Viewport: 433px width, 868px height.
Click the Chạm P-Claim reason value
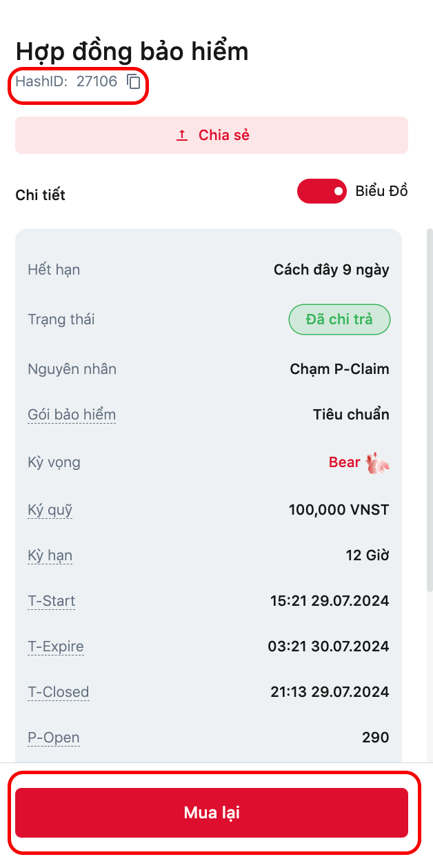(339, 369)
